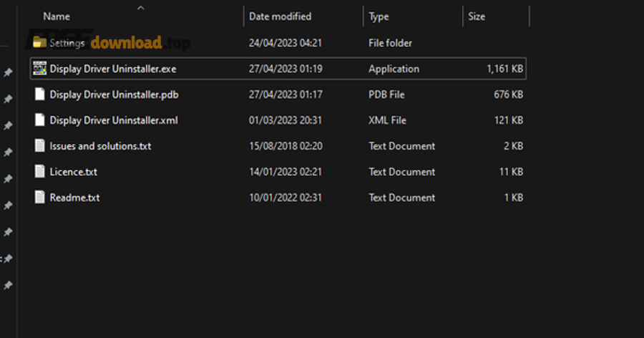Click the 11 KB size value
This screenshot has height=338, width=644.
point(511,172)
